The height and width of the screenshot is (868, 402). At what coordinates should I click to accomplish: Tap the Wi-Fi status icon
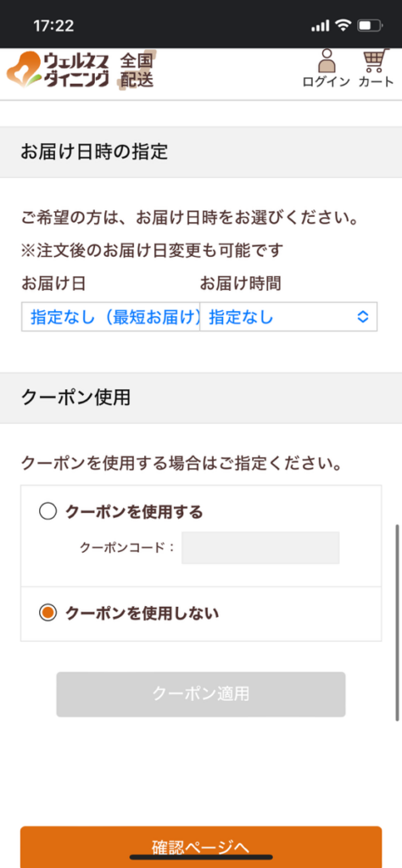pyautogui.click(x=343, y=25)
